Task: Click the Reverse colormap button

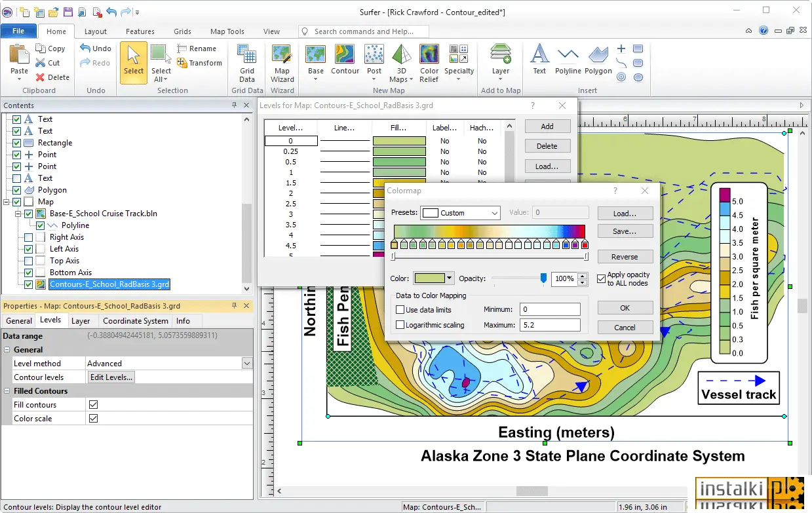Action: coord(625,257)
